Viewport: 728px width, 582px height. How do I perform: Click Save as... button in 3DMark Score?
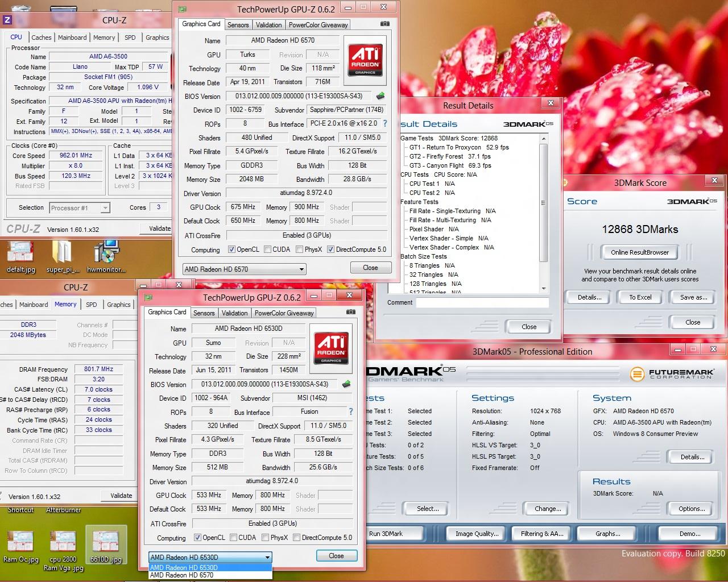point(693,297)
